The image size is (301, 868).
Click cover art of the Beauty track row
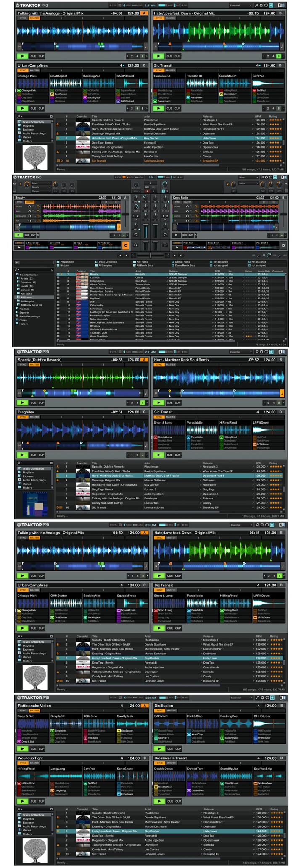click(81, 274)
